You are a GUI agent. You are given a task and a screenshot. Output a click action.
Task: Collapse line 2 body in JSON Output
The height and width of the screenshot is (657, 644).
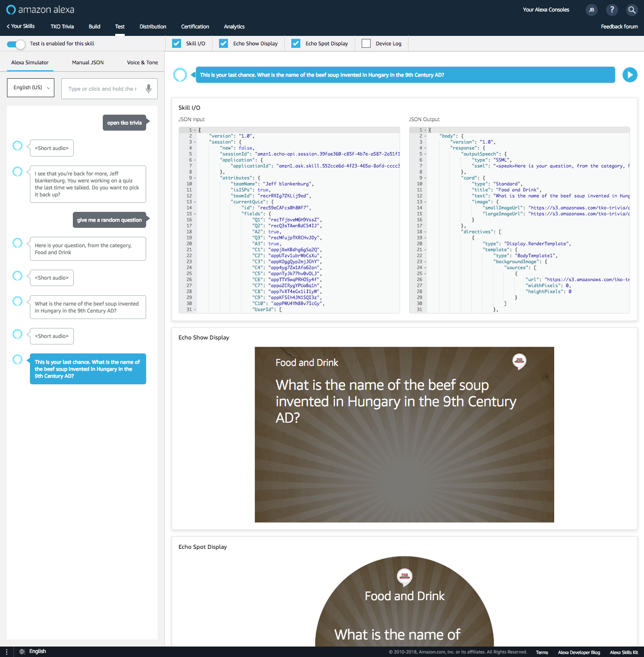pyautogui.click(x=426, y=136)
